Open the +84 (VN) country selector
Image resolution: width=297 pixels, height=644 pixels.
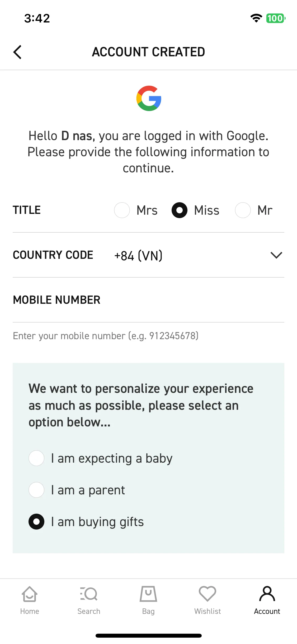pos(199,255)
